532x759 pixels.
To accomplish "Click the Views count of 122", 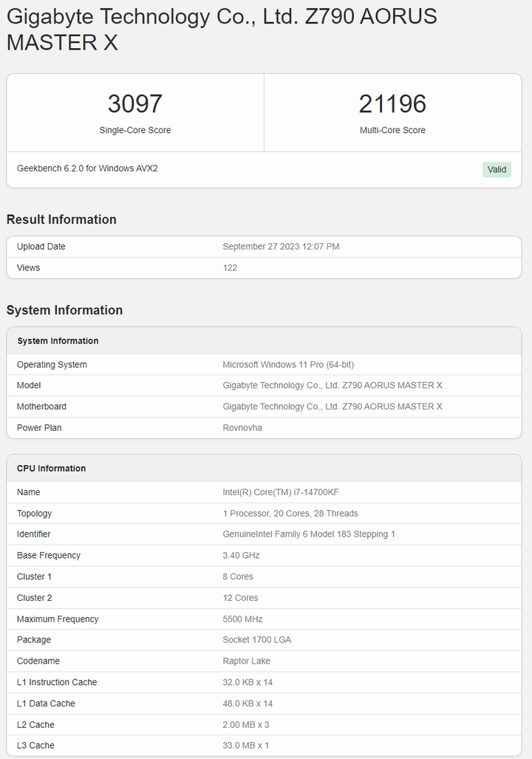I will click(230, 268).
